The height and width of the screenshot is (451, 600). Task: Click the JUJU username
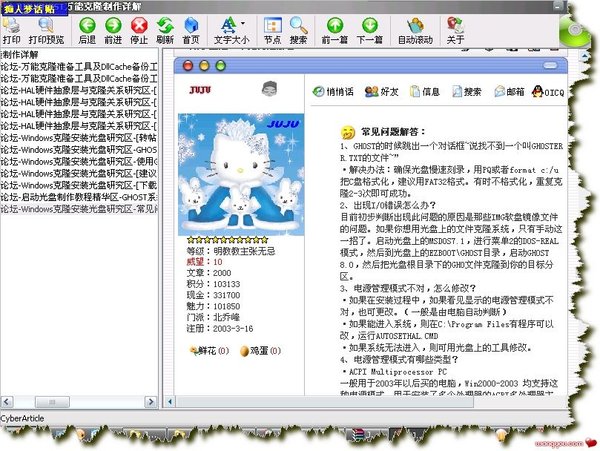(200, 90)
